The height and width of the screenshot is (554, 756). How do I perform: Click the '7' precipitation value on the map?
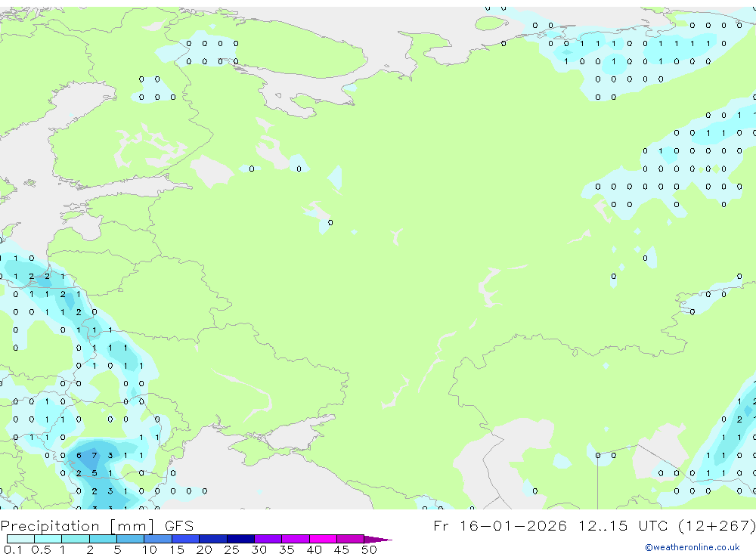pyautogui.click(x=94, y=455)
